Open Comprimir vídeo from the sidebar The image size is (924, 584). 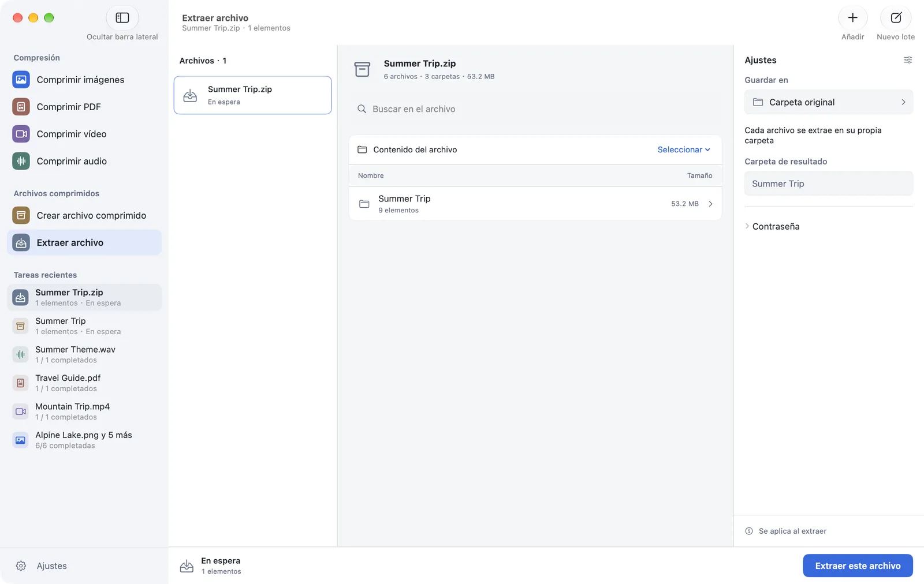[x=84, y=134]
